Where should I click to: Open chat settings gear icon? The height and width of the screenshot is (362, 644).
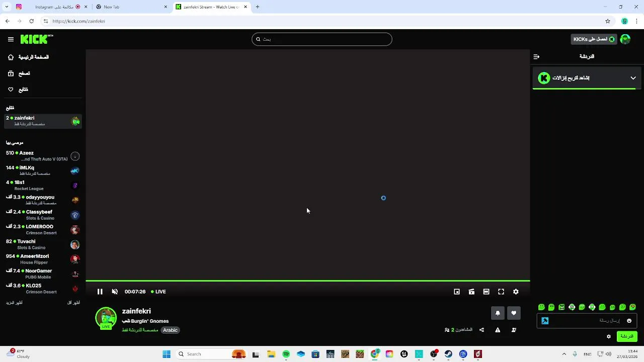609,336
